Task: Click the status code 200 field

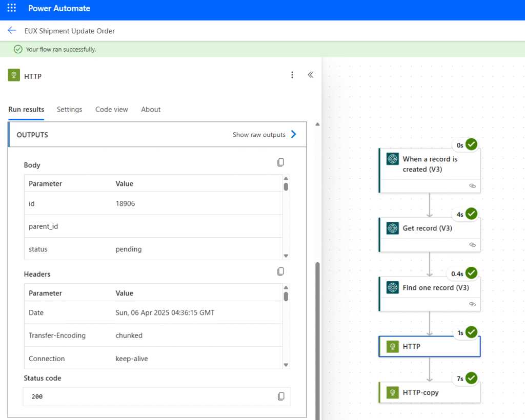Action: coord(157,396)
